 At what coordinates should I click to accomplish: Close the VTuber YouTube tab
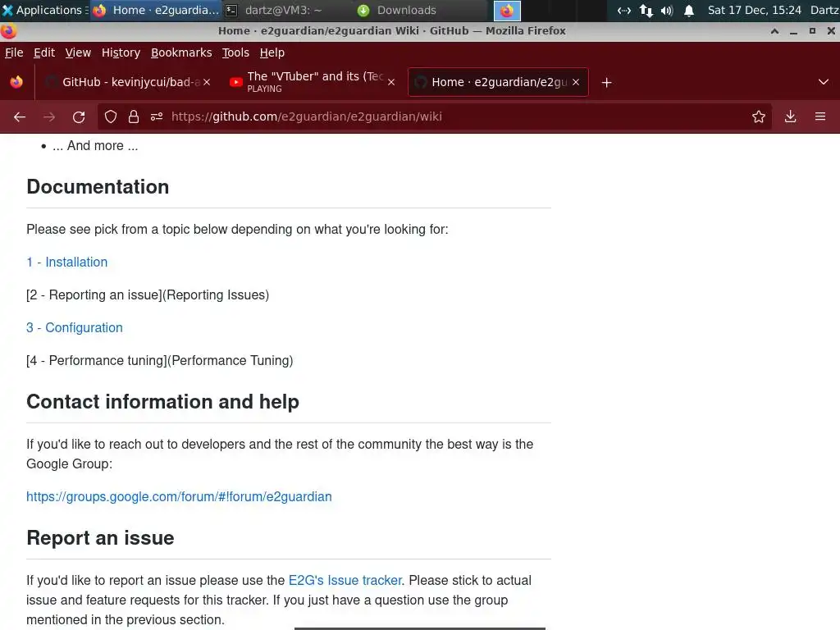(391, 82)
